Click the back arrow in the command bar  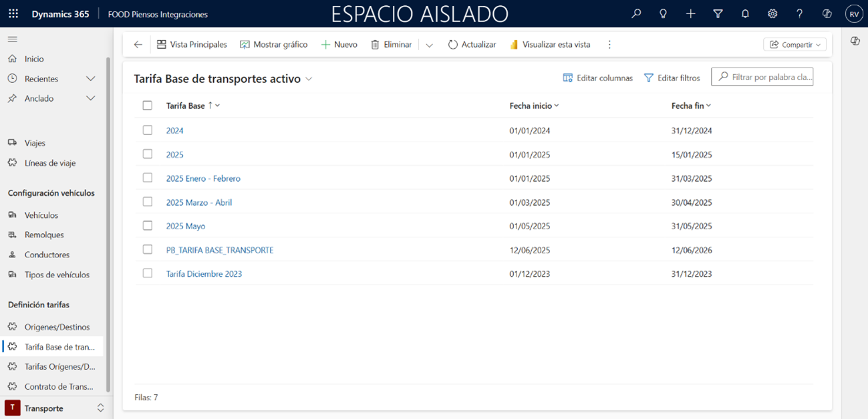[x=138, y=45]
